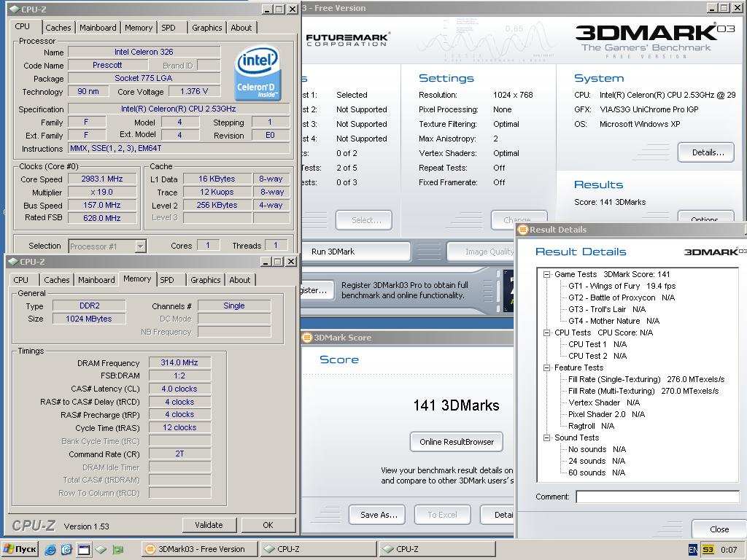Viewport: 747px width, 560px height.
Task: Activate the first CPU-Z taskbar button
Action: [x=318, y=549]
